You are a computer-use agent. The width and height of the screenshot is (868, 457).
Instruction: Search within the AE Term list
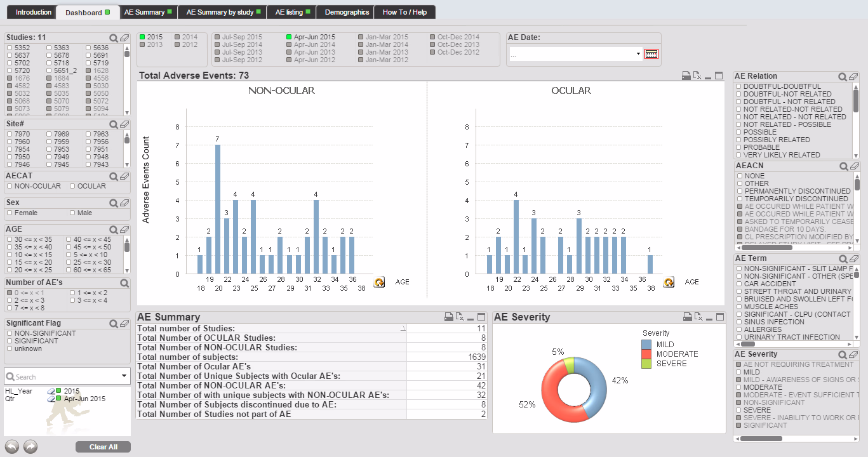844,259
